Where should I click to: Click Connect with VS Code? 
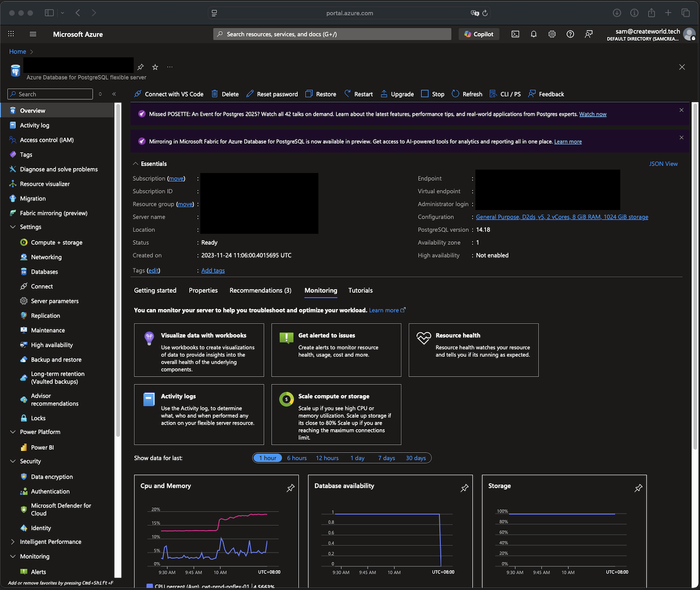click(169, 94)
